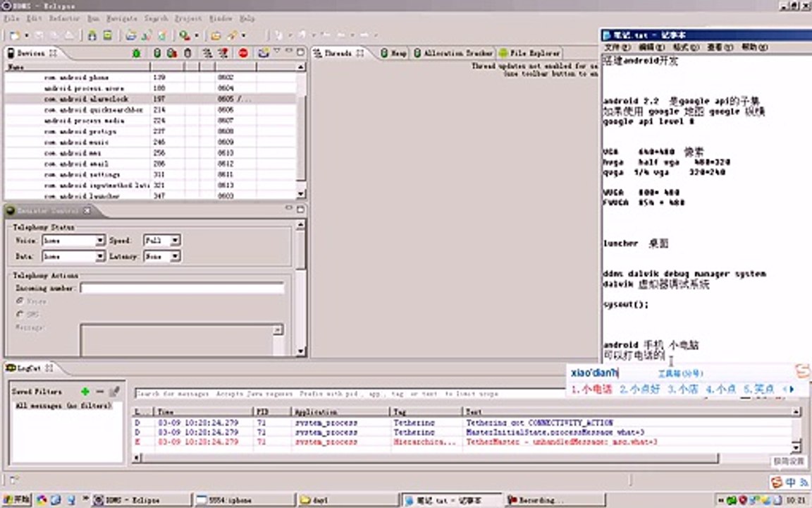Image resolution: width=812 pixels, height=508 pixels.
Task: Click the cause GC trash icon
Action: point(188,53)
